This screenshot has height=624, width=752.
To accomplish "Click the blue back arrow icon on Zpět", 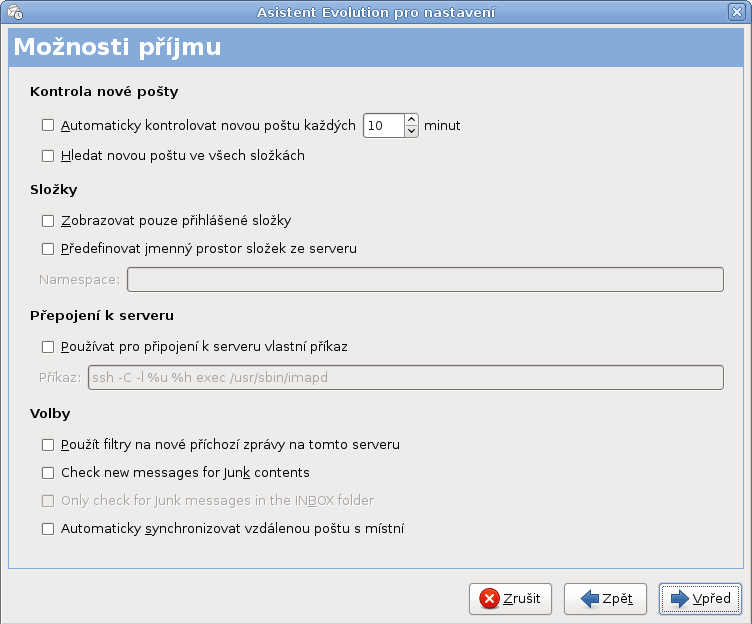I will click(589, 599).
